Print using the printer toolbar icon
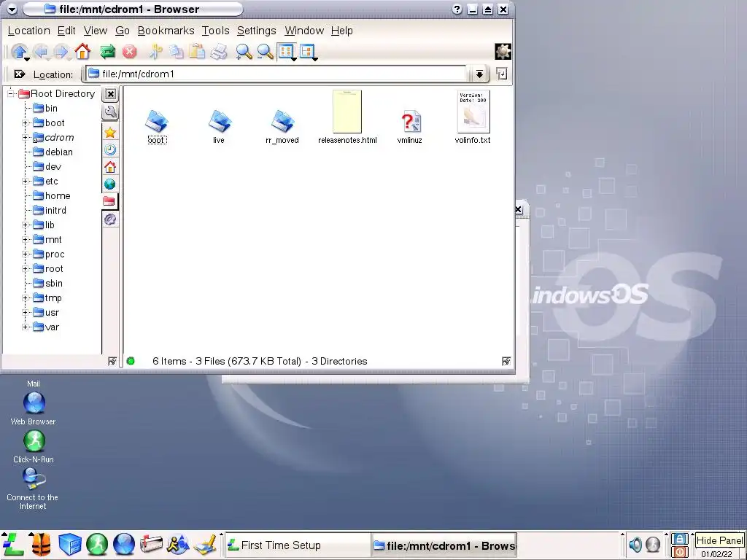747x560 pixels. pos(219,52)
